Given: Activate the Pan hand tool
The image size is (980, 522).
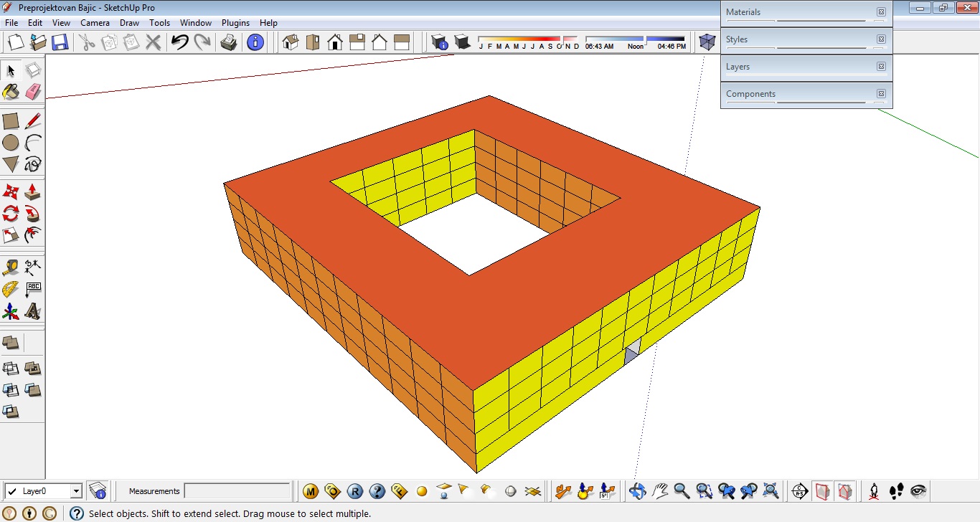Looking at the screenshot, I should (660, 491).
